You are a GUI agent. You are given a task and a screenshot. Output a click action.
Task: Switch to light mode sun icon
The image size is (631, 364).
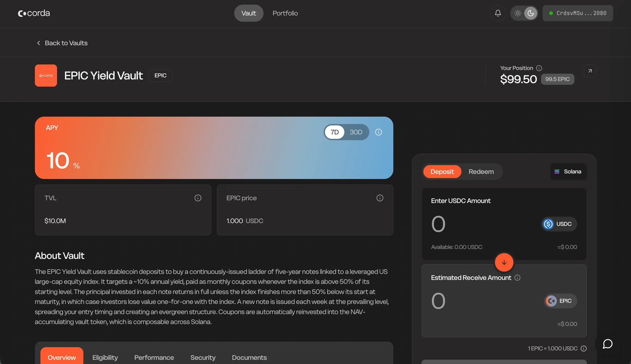[518, 13]
